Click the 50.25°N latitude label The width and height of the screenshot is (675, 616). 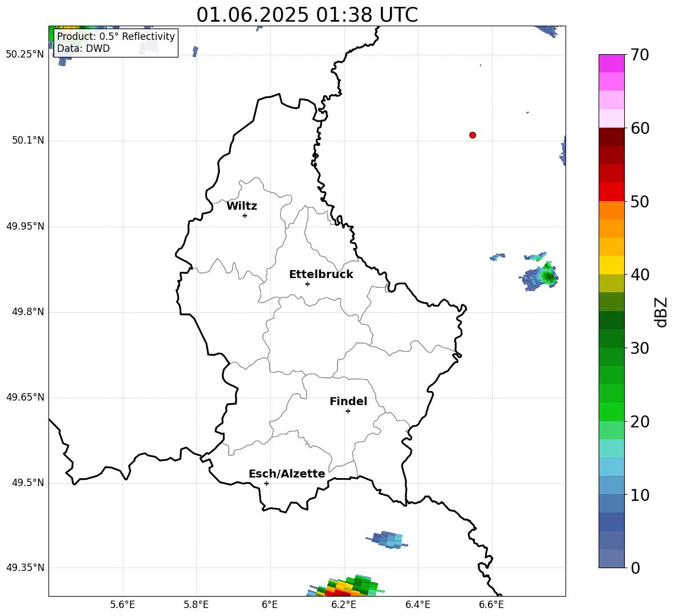point(25,55)
